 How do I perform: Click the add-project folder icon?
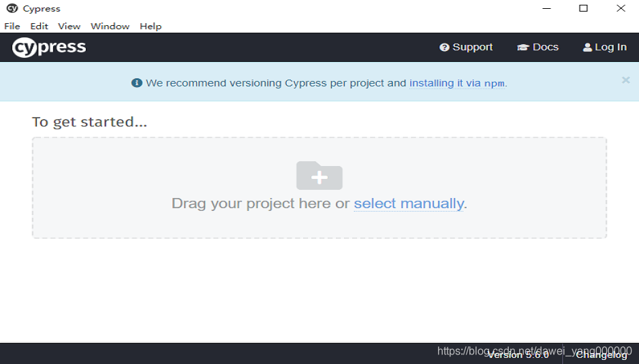319,176
